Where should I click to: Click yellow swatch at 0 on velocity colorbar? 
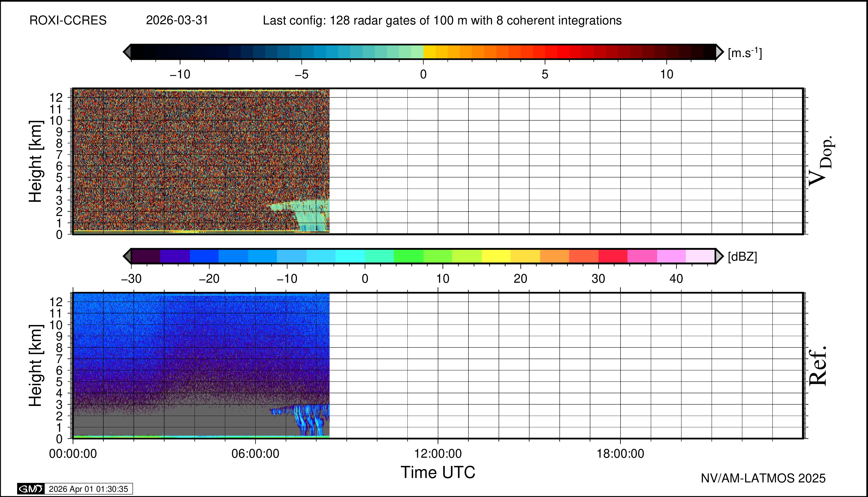[429, 52]
